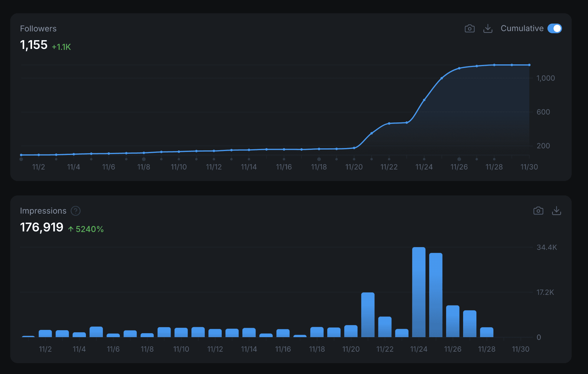Download the Followers chart data
Viewport: 588px width, 374px height.
click(x=488, y=28)
